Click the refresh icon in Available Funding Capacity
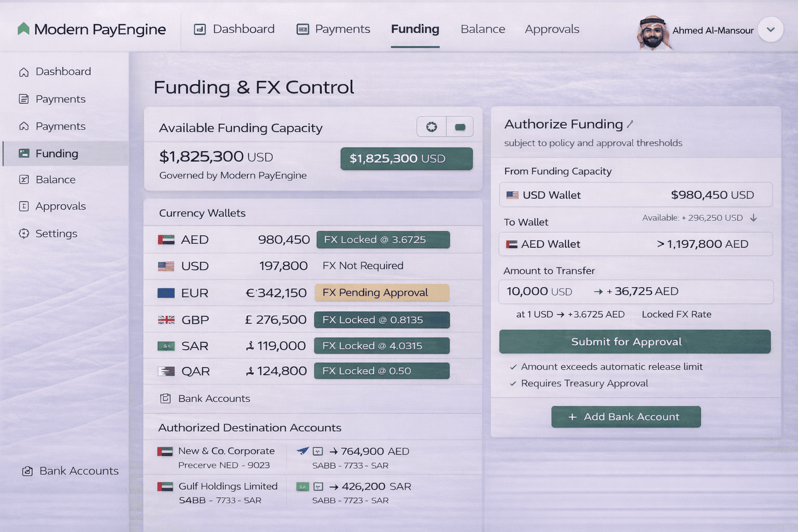 [x=431, y=127]
